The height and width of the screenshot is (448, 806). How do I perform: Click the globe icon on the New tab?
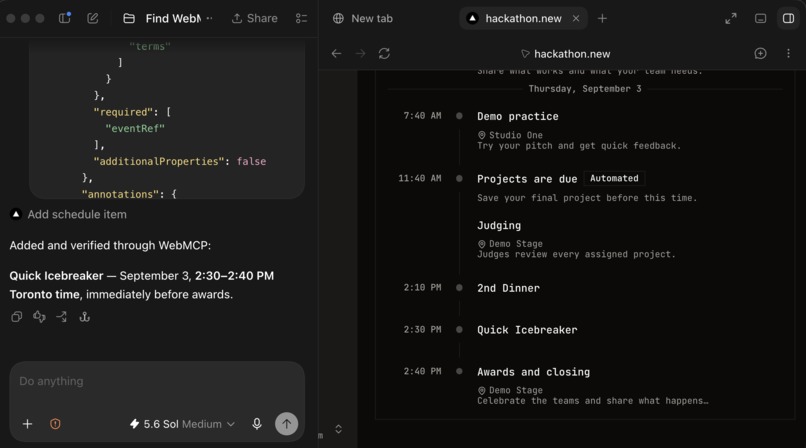click(338, 18)
